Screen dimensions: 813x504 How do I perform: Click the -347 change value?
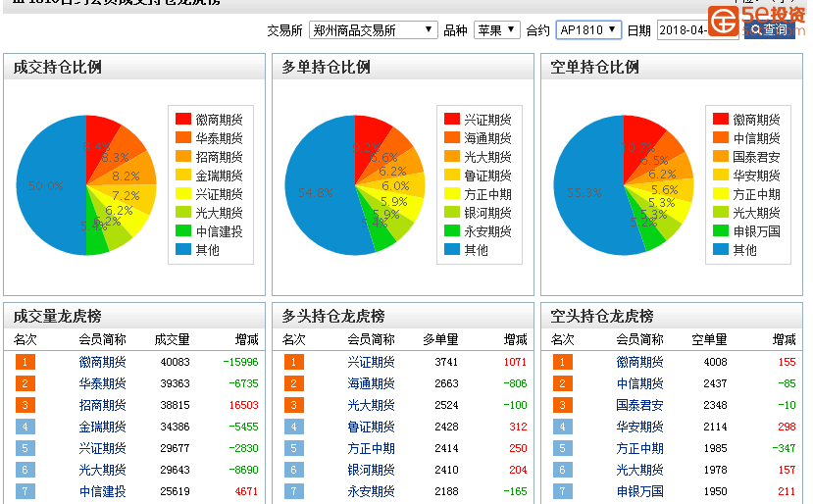point(784,448)
